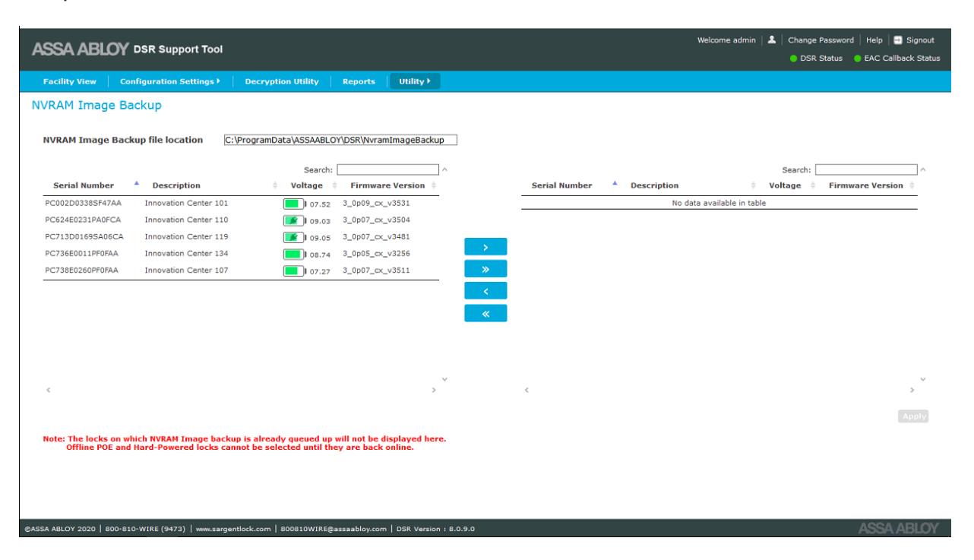This screenshot has width=974, height=560.
Task: Move selected lock right with single arrow
Action: click(485, 248)
